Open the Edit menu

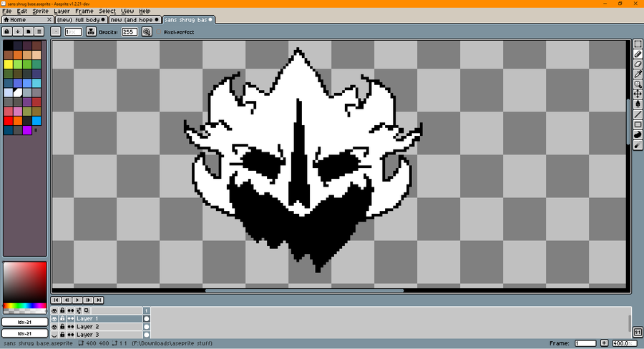point(21,11)
